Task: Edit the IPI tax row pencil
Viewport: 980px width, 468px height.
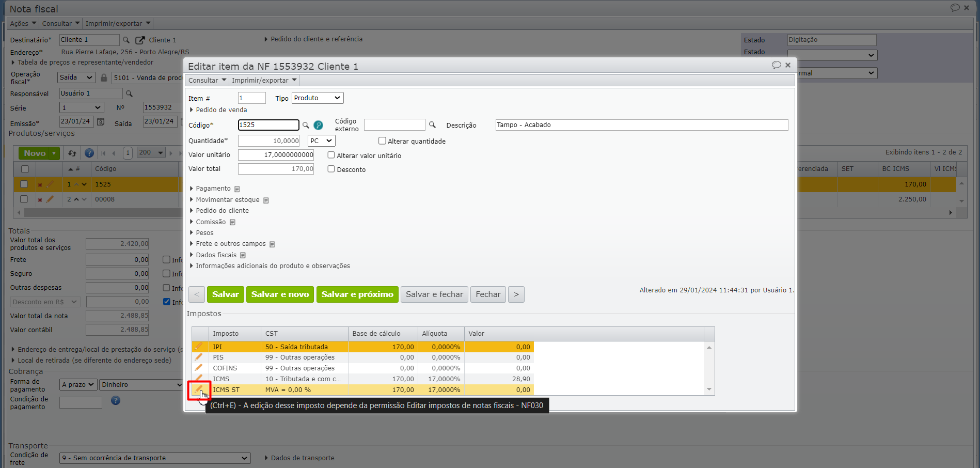Action: coord(199,346)
